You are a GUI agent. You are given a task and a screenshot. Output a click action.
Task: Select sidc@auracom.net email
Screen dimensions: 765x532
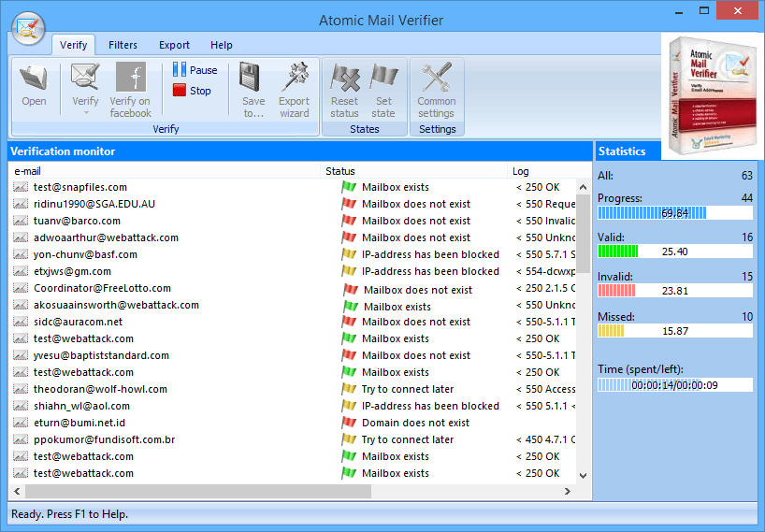click(x=78, y=322)
